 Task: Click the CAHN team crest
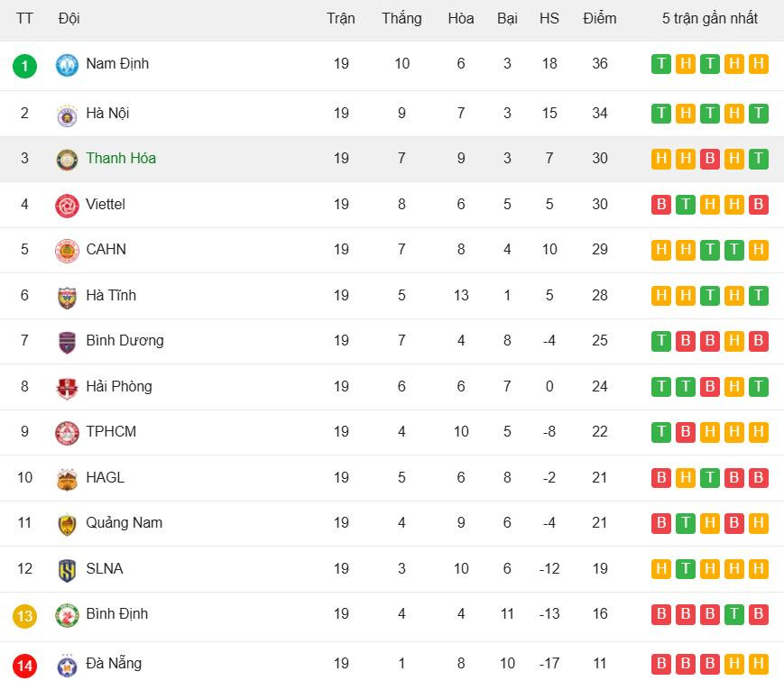(x=68, y=251)
